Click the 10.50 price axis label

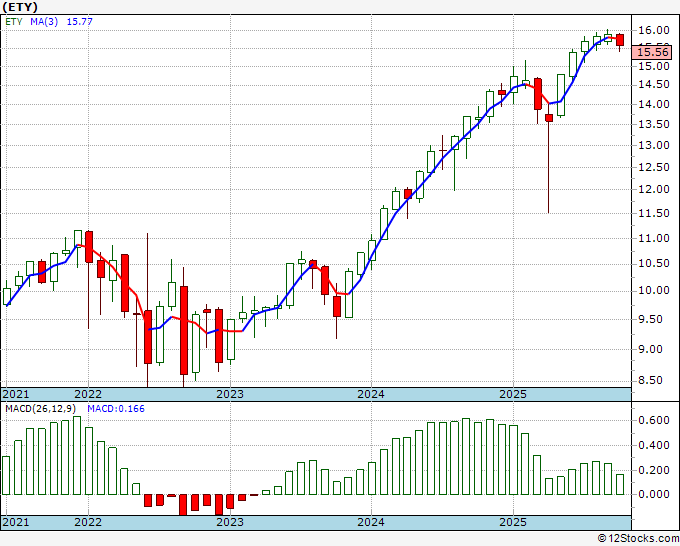coord(654,264)
